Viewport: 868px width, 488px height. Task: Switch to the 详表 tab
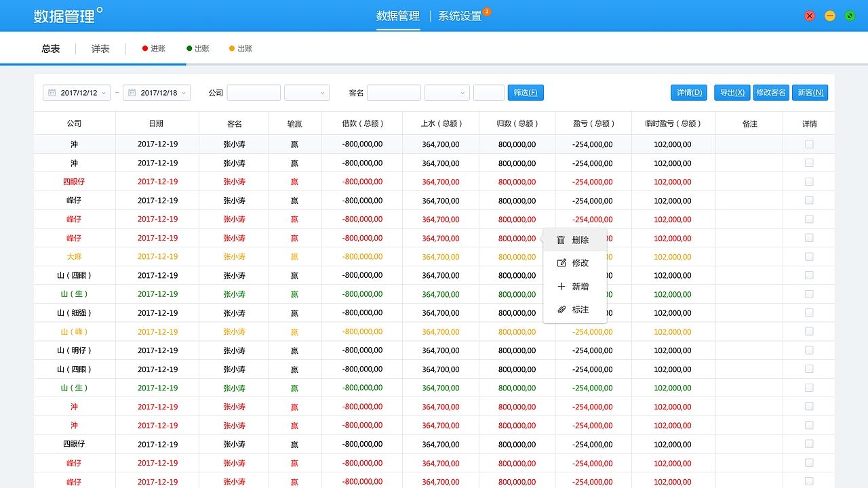point(100,48)
